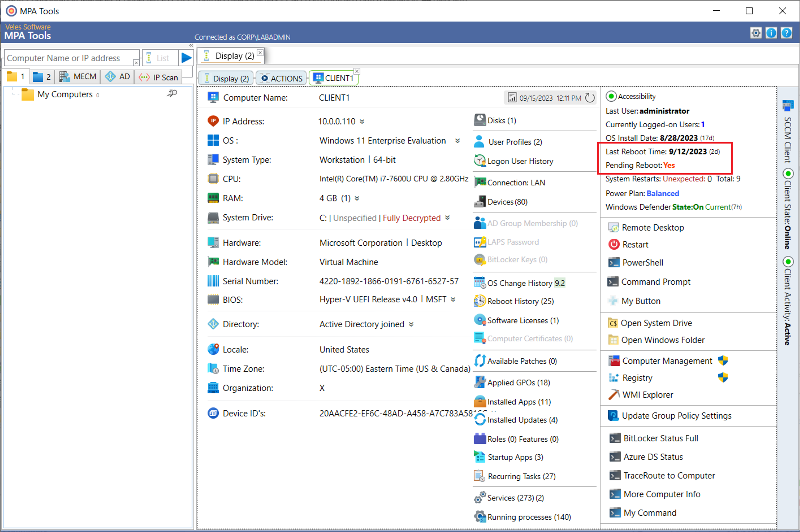800x532 pixels.
Task: Open the Disks (1) icon
Action: pyautogui.click(x=479, y=120)
